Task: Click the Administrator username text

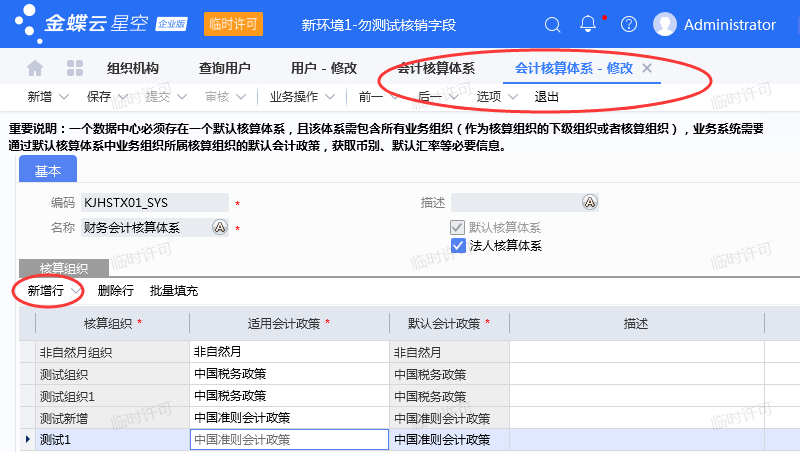Action: point(730,24)
